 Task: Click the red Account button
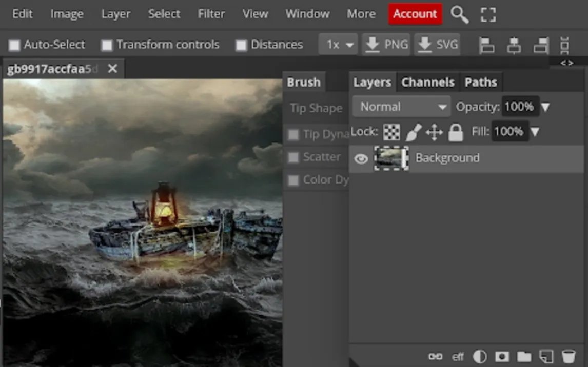(415, 14)
